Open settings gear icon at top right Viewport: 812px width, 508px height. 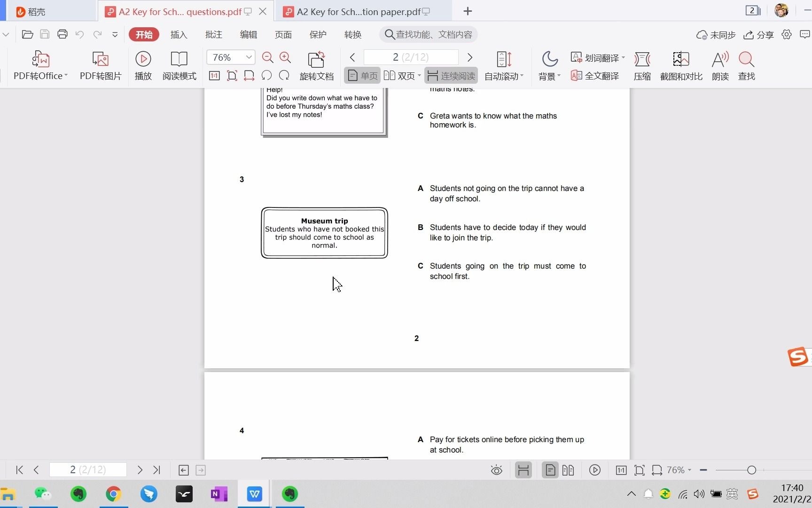787,34
